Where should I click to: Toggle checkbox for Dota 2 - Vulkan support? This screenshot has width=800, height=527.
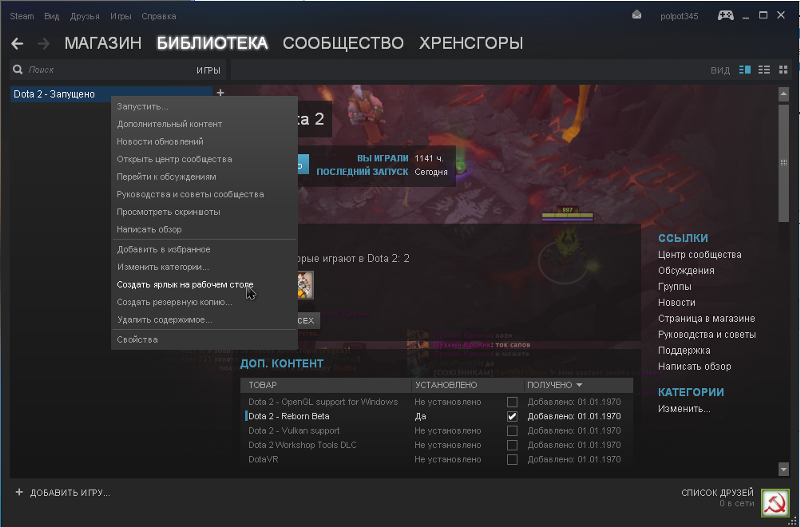(x=512, y=431)
